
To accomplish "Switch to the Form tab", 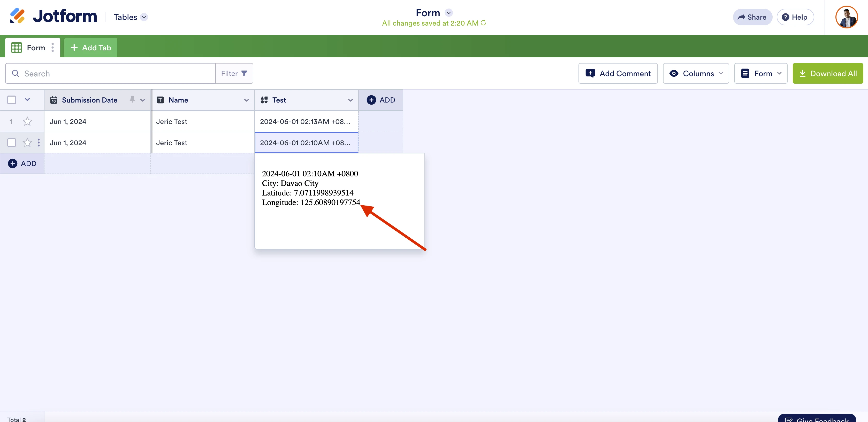I will 36,47.
